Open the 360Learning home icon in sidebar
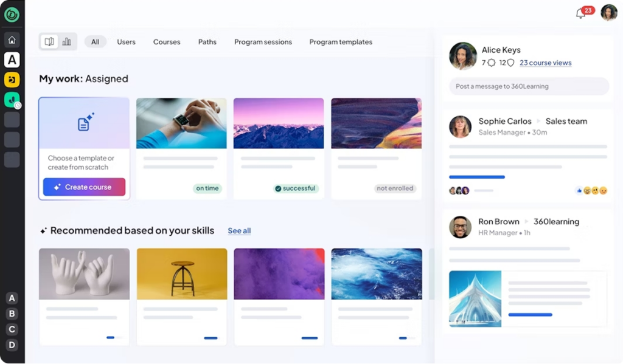 point(12,39)
